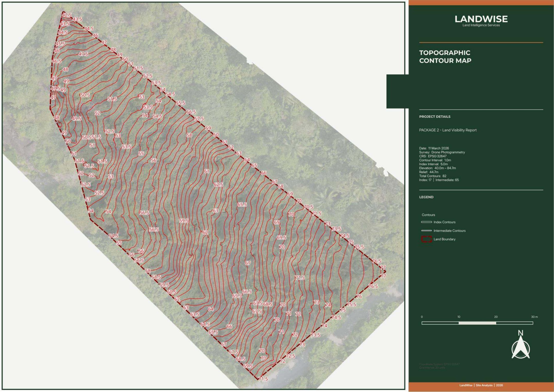The height and width of the screenshot is (392, 554).
Task: Click the '20' scale bar label
Action: coord(496,317)
